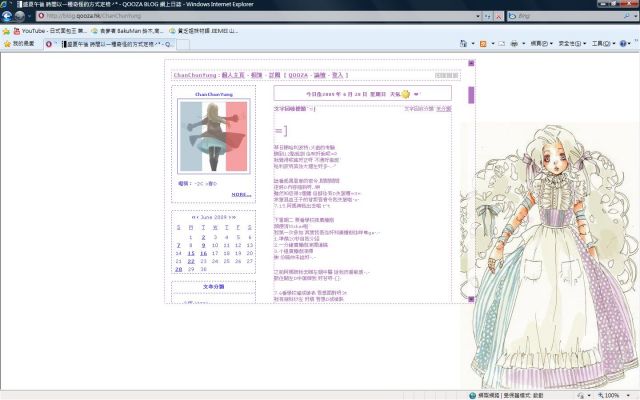Open the 個人主頁 personal page link
The width and height of the screenshot is (640, 400).
(233, 76)
